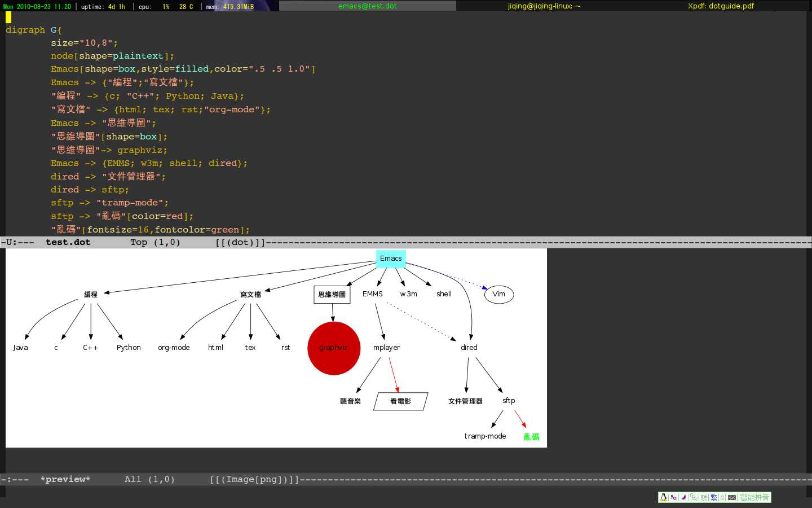
Task: Click the shell node in the graph
Action: coord(444,294)
